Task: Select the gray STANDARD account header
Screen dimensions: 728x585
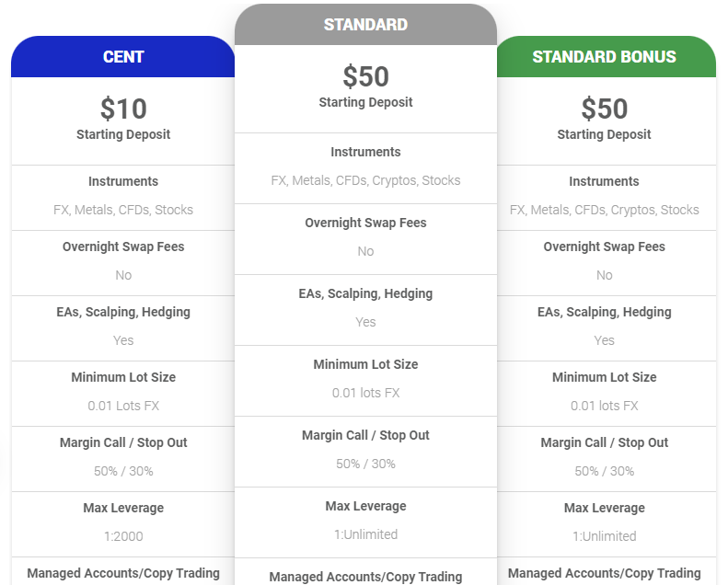Action: tap(365, 25)
